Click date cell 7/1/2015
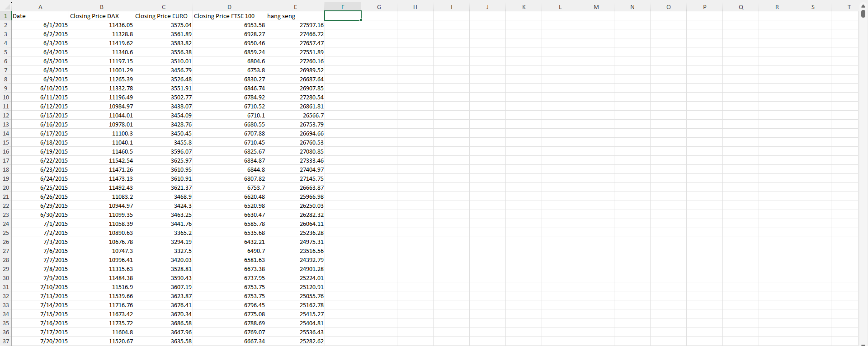868x346 pixels. [x=40, y=224]
